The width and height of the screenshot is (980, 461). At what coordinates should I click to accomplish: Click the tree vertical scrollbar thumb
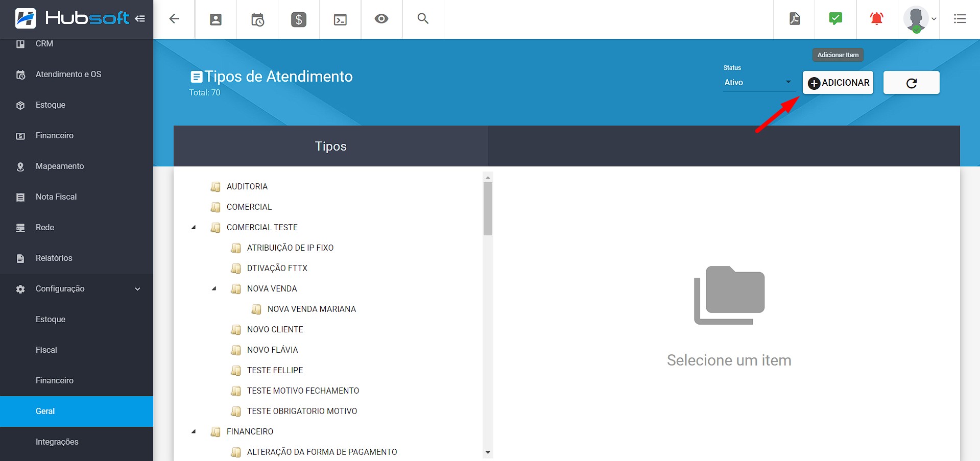[x=488, y=209]
